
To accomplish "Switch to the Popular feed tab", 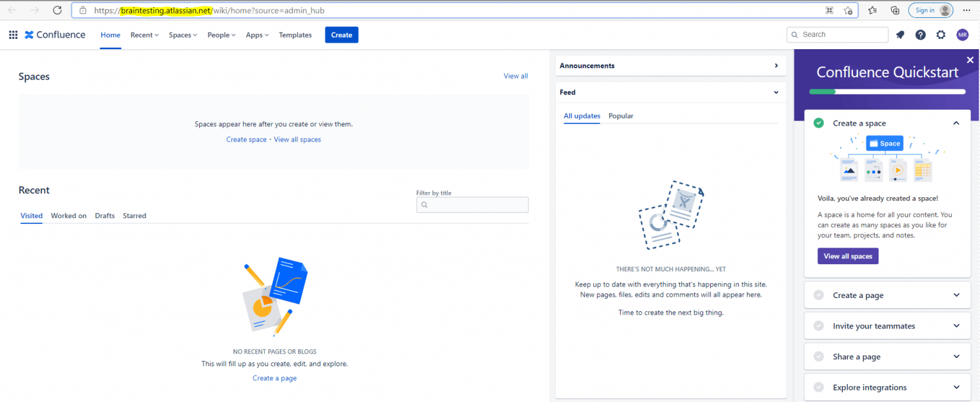I will pyautogui.click(x=620, y=115).
